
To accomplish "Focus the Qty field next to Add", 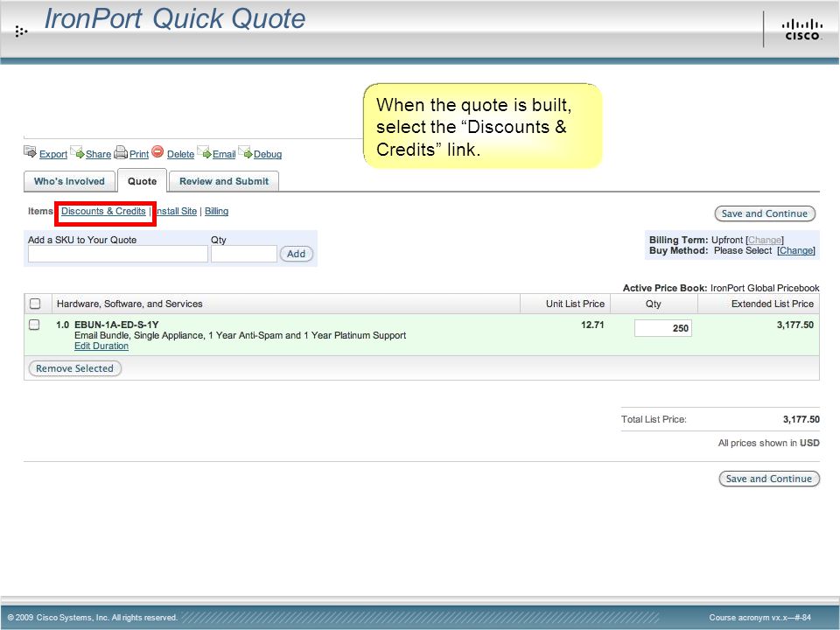I will (x=244, y=254).
